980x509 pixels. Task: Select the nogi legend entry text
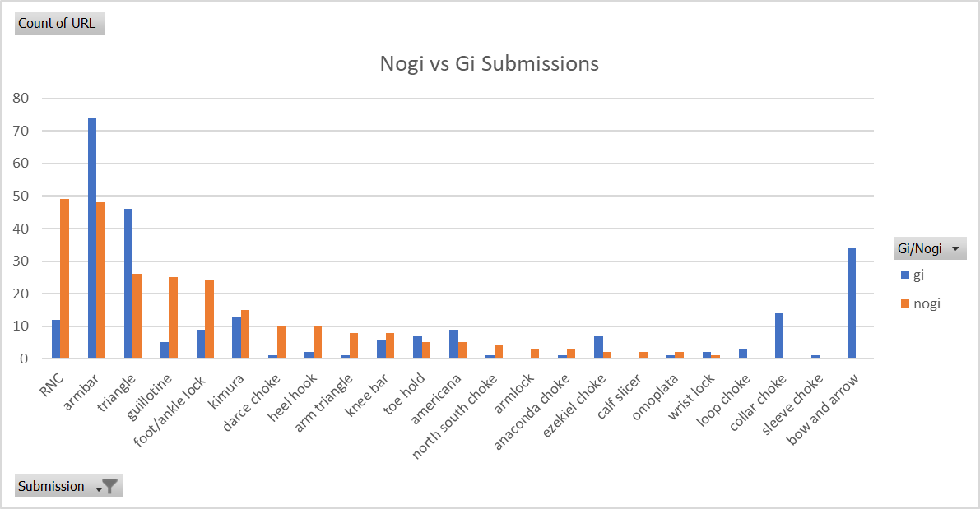927,303
